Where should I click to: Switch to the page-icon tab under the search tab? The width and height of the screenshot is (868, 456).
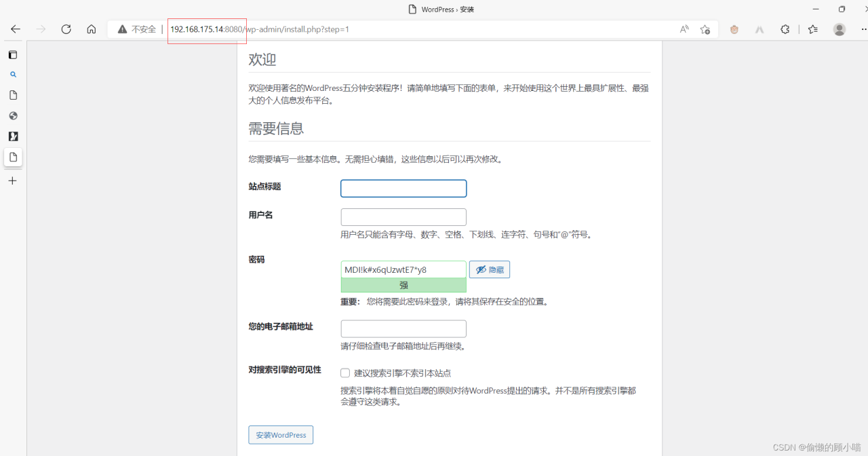(x=12, y=95)
